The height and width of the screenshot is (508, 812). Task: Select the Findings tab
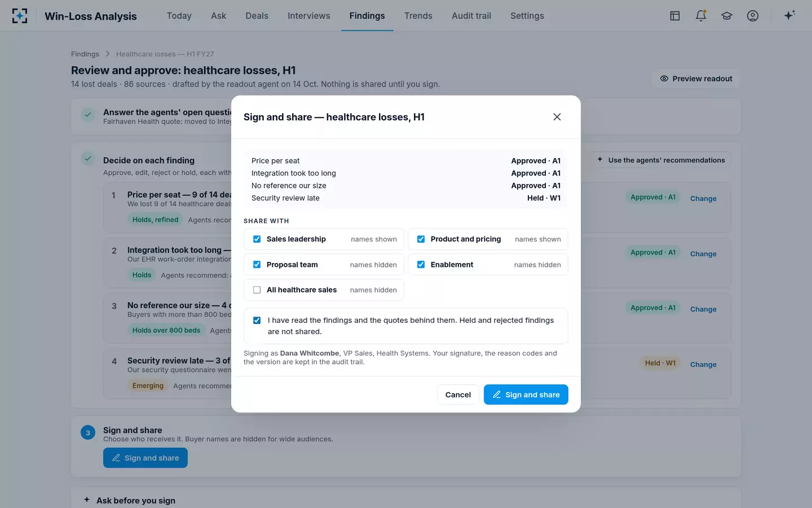click(367, 16)
